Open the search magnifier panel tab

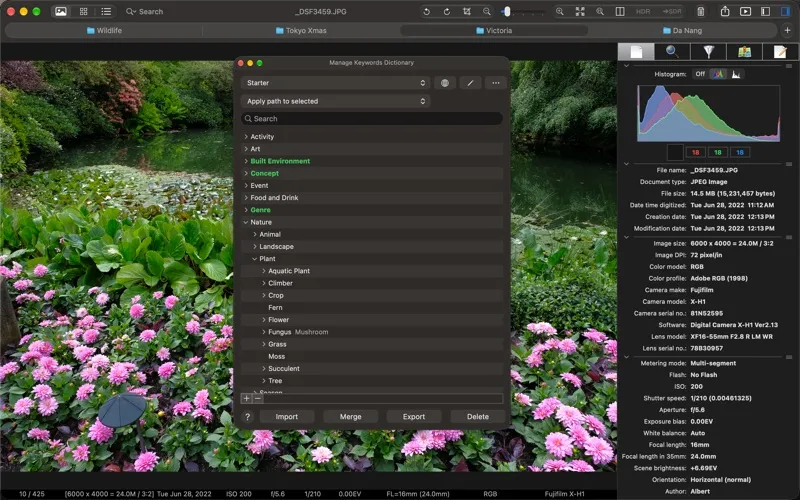click(x=672, y=52)
